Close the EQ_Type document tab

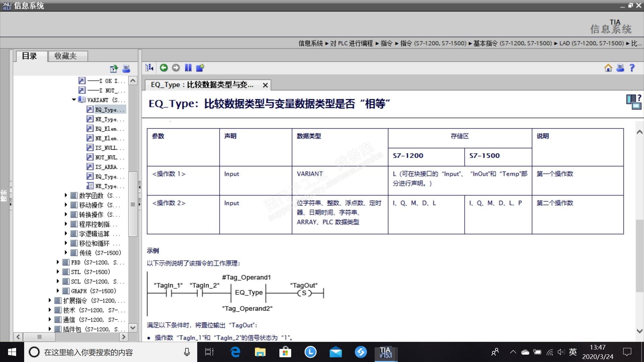pos(265,85)
